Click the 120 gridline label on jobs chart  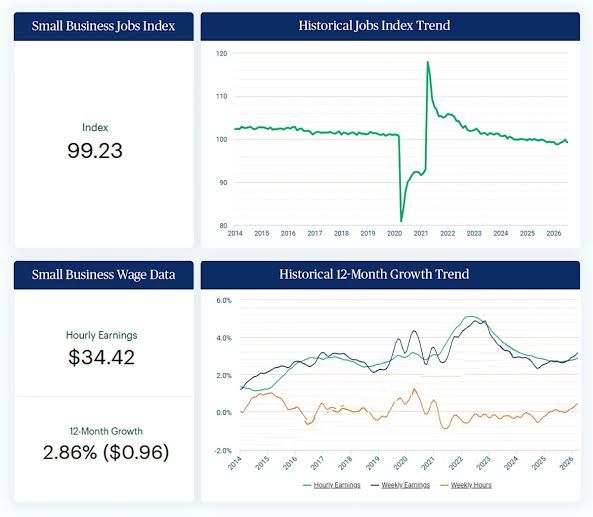[x=222, y=54]
